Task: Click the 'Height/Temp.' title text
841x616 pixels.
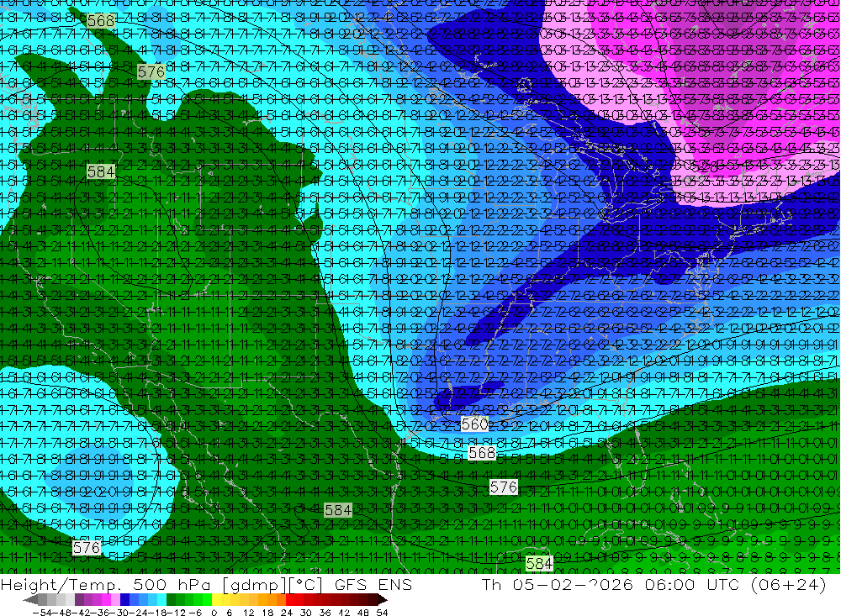Action: (61, 585)
